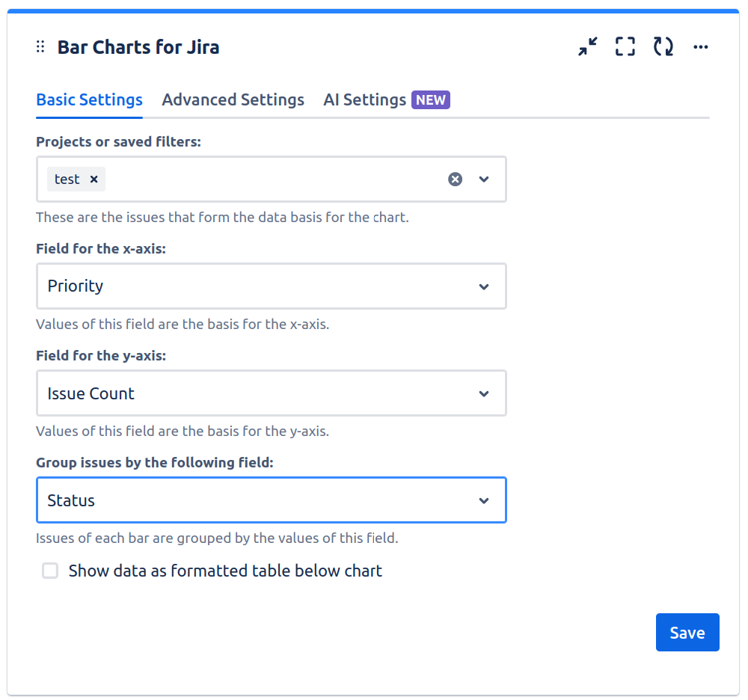The height and width of the screenshot is (700, 748).
Task: Switch to the Basic Settings tab
Action: pyautogui.click(x=89, y=100)
